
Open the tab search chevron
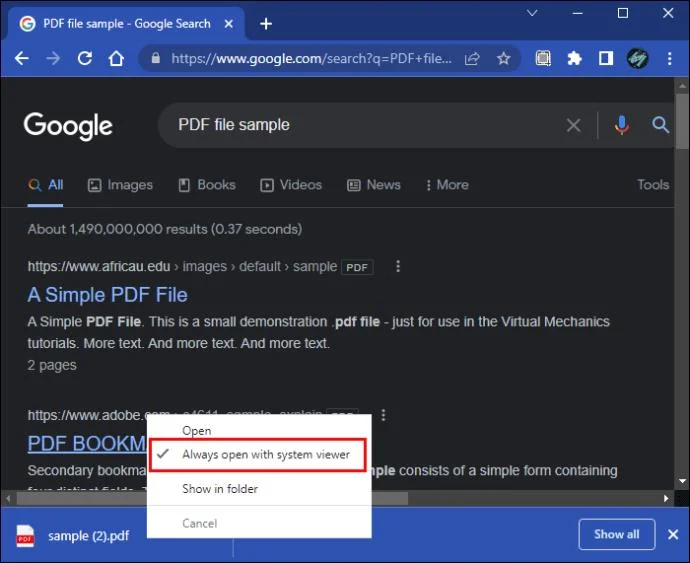click(x=532, y=13)
